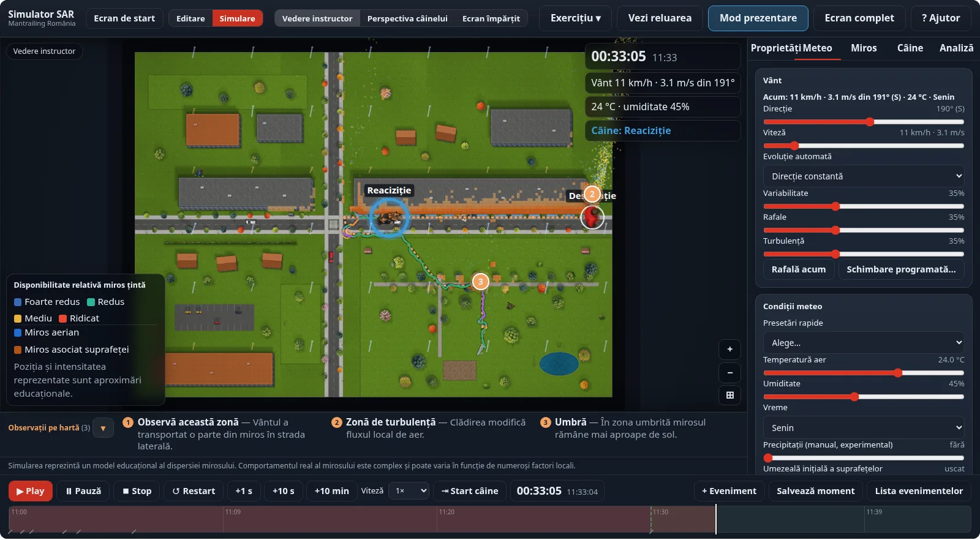Click Vezi reluarea button
Image resolution: width=980 pixels, height=540 pixels.
coord(660,18)
